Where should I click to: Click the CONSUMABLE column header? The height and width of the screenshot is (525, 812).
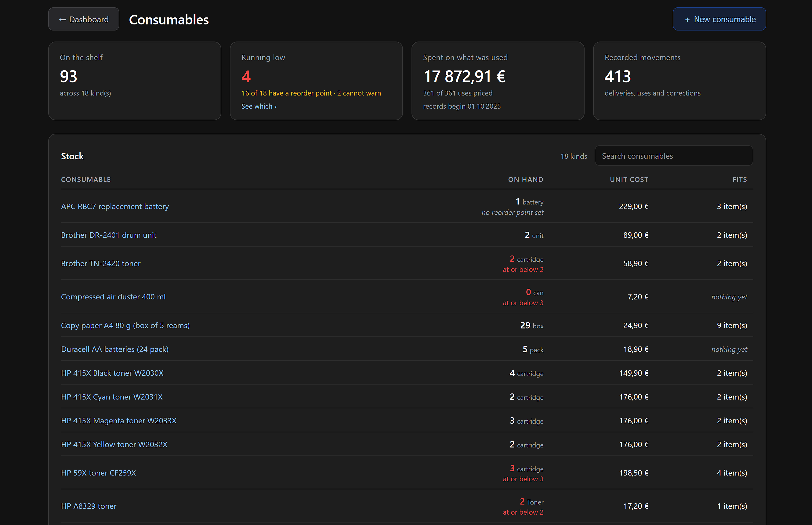[86, 179]
